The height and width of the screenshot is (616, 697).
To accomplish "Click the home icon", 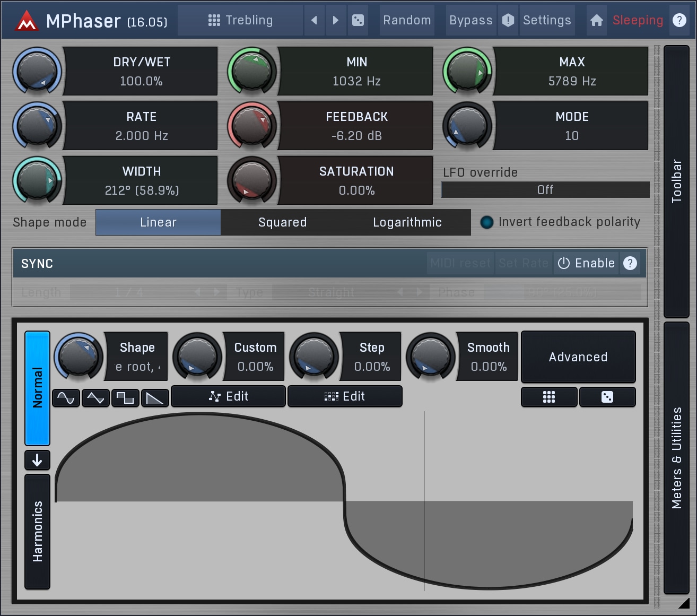I will click(597, 20).
